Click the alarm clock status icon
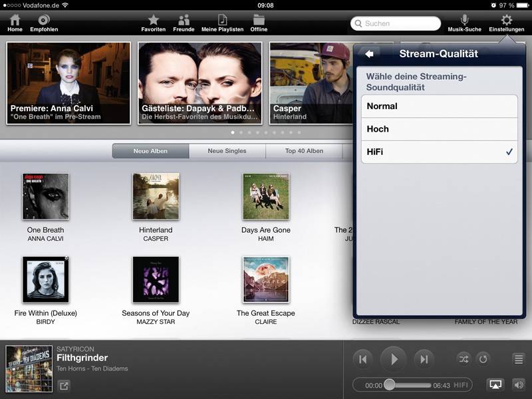Viewport: 532px width, 399px height. click(x=493, y=5)
